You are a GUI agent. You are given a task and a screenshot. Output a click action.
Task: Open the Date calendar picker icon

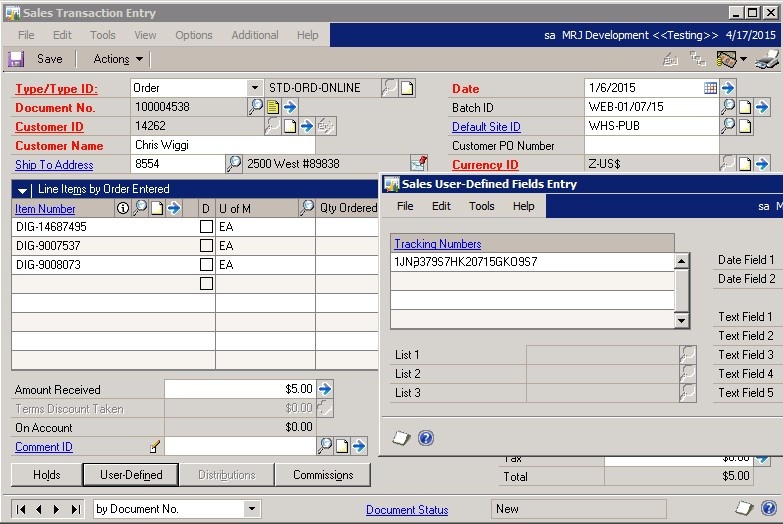(710, 88)
